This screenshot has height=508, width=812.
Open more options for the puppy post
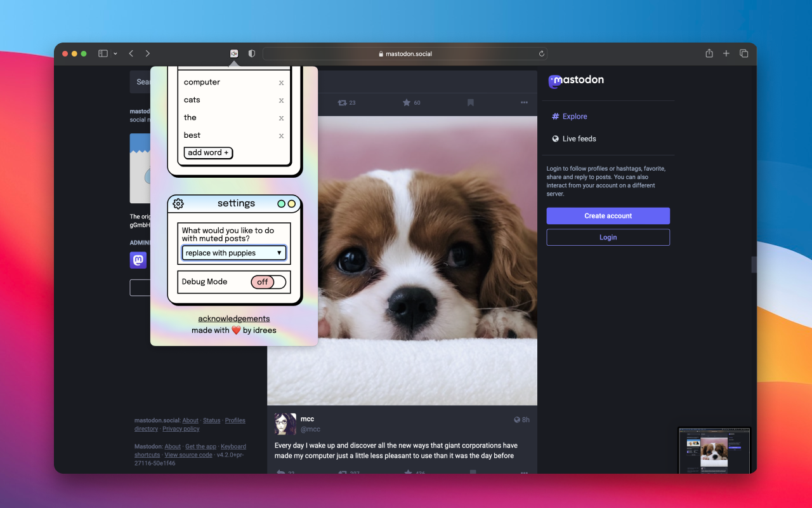click(524, 102)
